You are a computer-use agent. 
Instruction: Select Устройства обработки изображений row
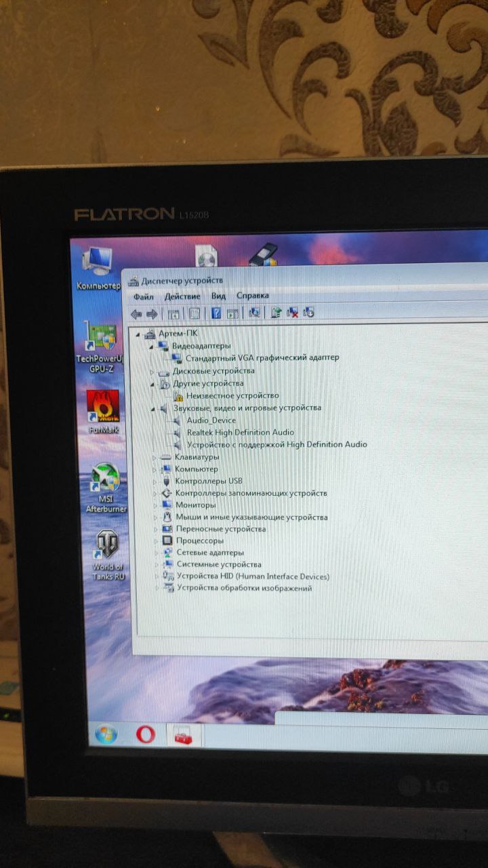(245, 589)
